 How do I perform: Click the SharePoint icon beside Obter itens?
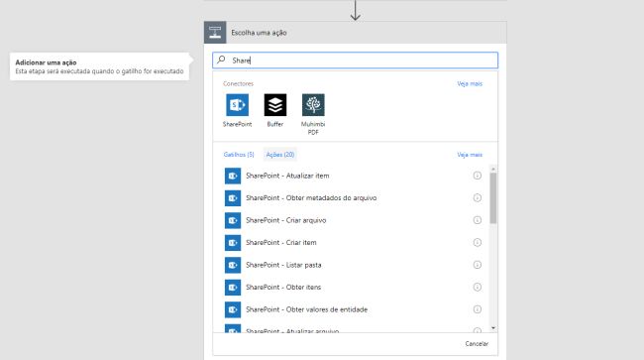click(x=233, y=288)
